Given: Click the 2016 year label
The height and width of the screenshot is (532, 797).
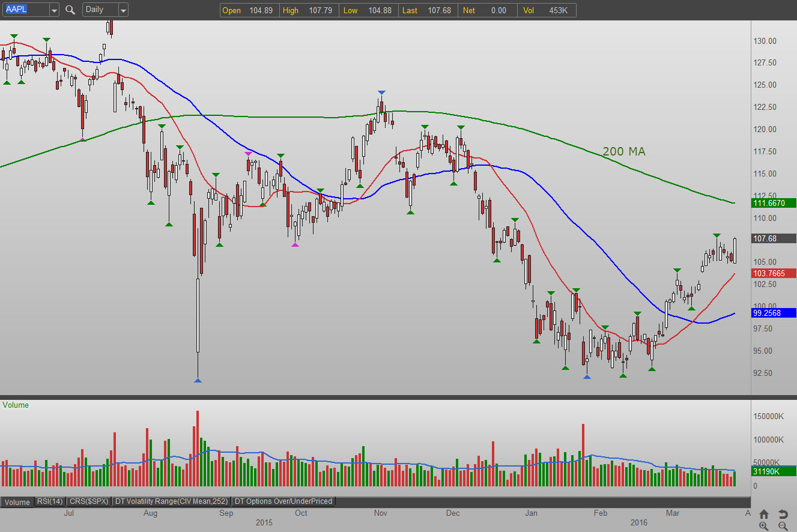Looking at the screenshot, I should 638,523.
